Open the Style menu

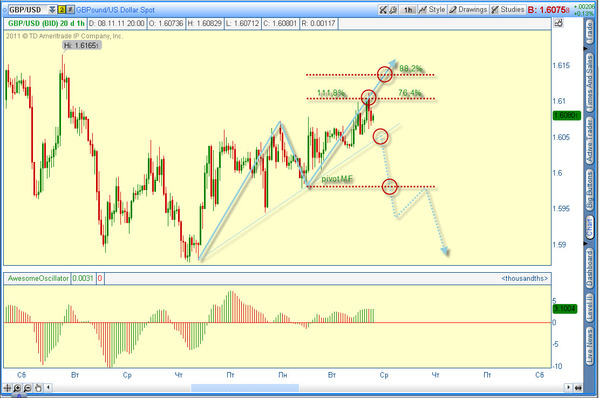[x=432, y=10]
